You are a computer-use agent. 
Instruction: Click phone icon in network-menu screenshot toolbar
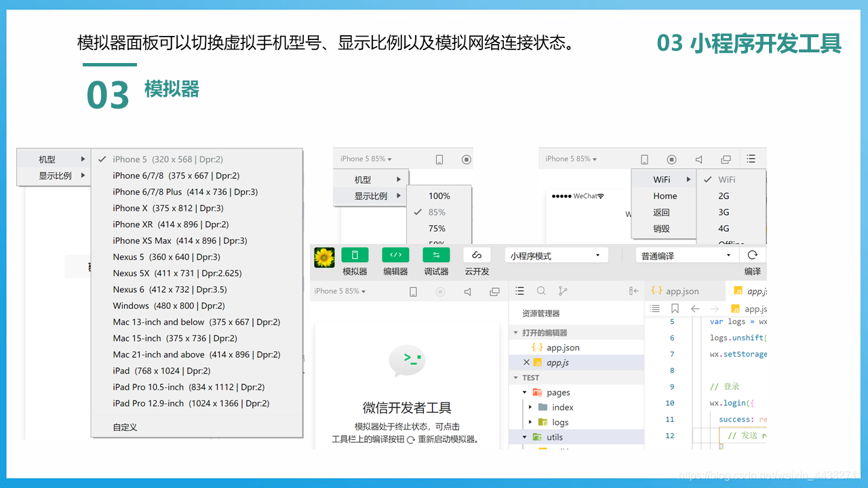(644, 159)
